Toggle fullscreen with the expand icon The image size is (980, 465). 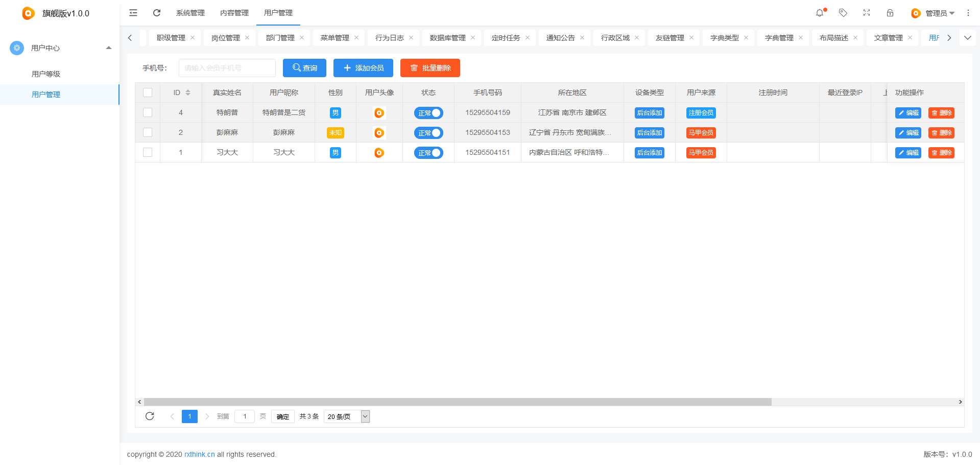[867, 13]
